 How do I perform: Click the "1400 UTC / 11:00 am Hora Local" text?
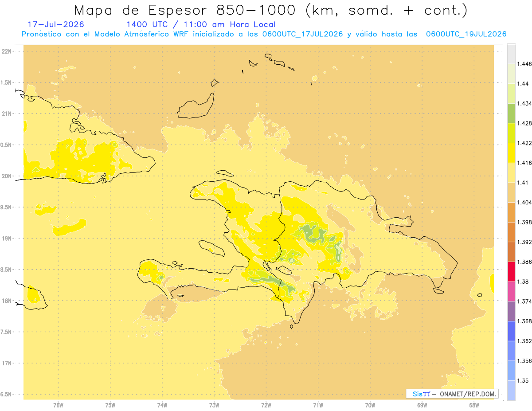[201, 25]
